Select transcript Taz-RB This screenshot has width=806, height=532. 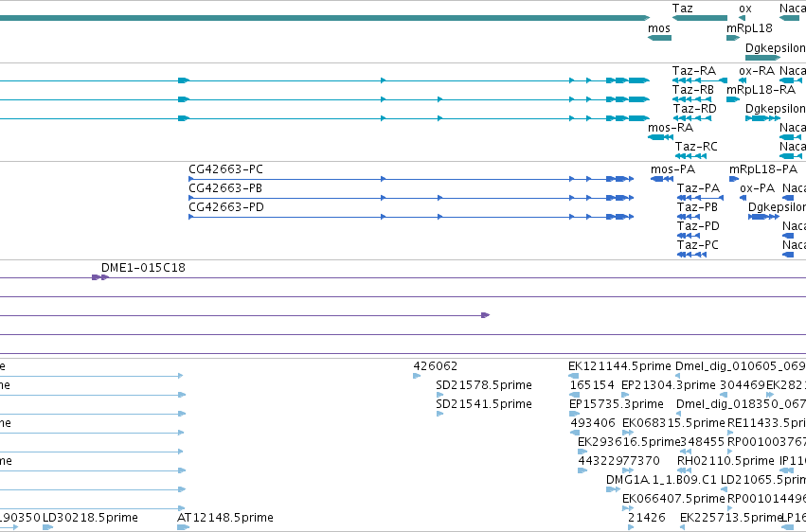coord(693,90)
